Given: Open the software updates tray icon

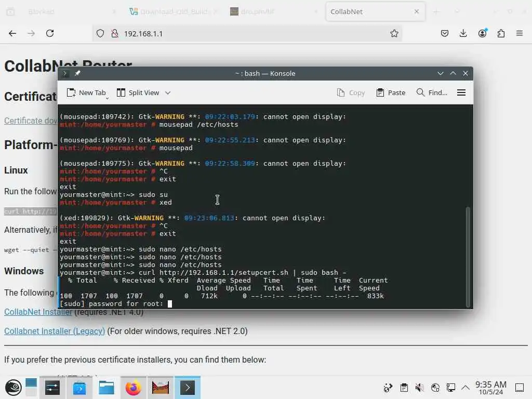Looking at the screenshot, I should pos(388,388).
